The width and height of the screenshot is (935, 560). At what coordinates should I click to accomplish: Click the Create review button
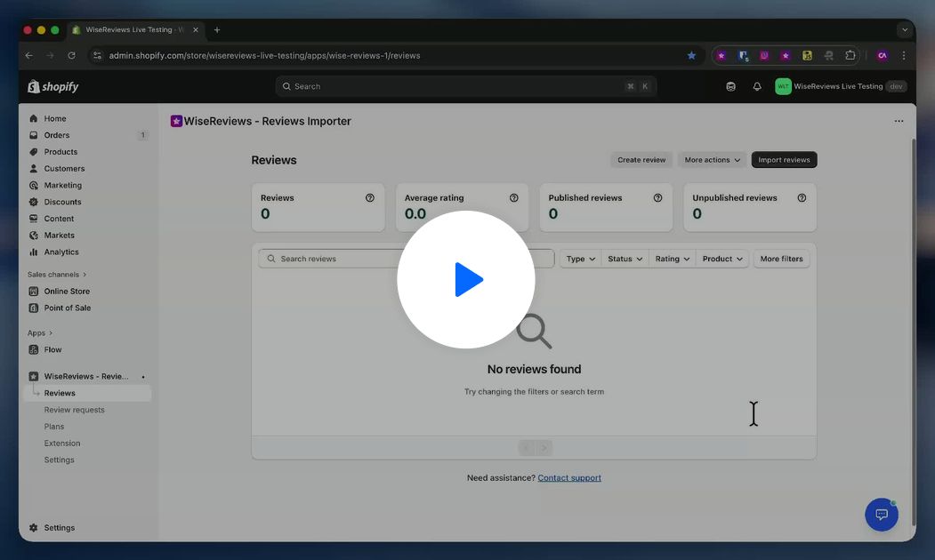[x=641, y=160]
